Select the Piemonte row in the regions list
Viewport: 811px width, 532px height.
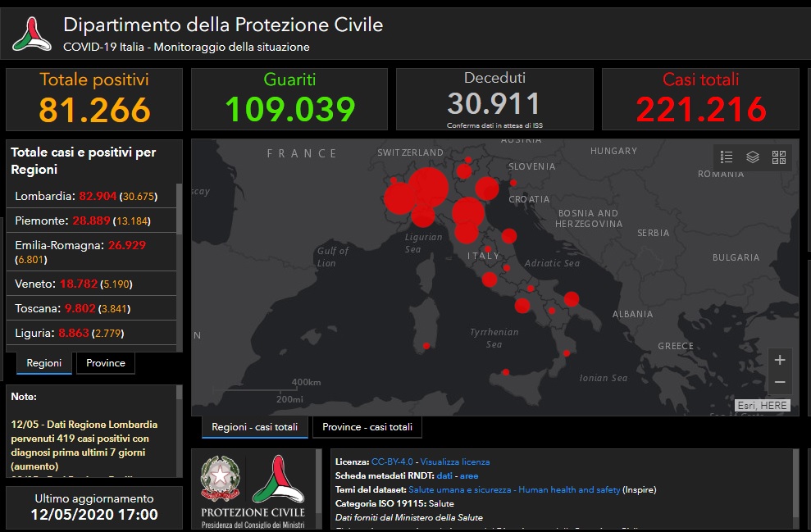(91, 221)
